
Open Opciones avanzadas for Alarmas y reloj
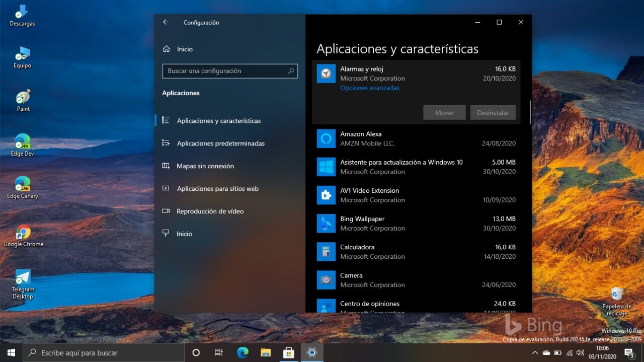pyautogui.click(x=370, y=88)
